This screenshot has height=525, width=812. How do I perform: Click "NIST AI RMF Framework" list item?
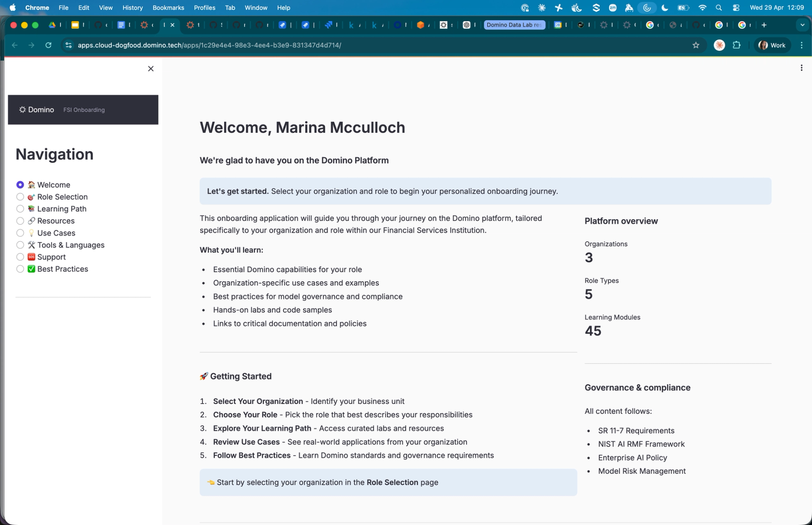pos(641,444)
